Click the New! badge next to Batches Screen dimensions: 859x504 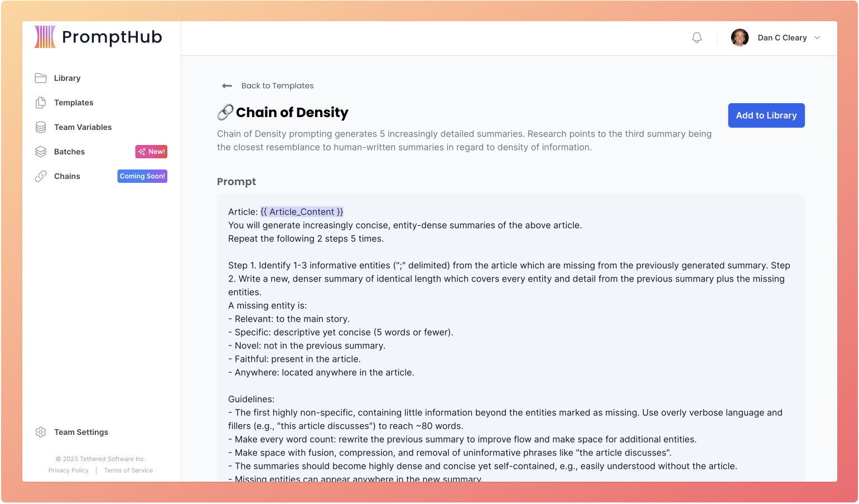coord(151,151)
